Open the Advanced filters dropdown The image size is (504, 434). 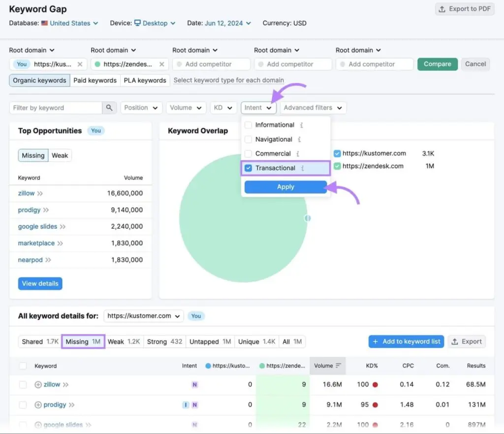[313, 108]
